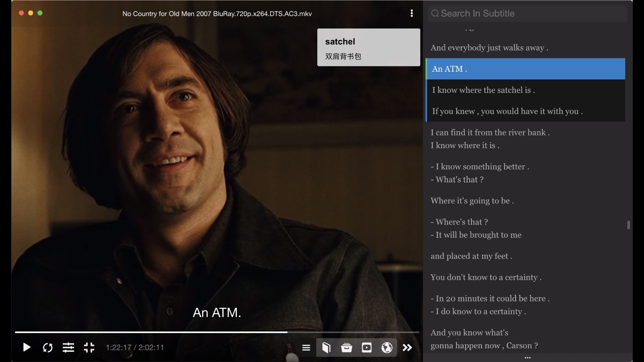Click the "An ATM." on-video subtitle
The image size is (644, 362).
217,312
